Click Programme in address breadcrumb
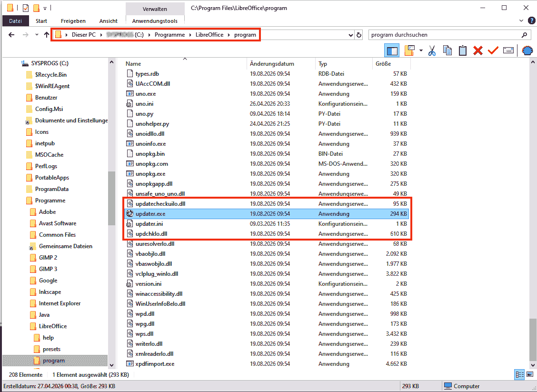The image size is (537, 392). pyautogui.click(x=169, y=35)
